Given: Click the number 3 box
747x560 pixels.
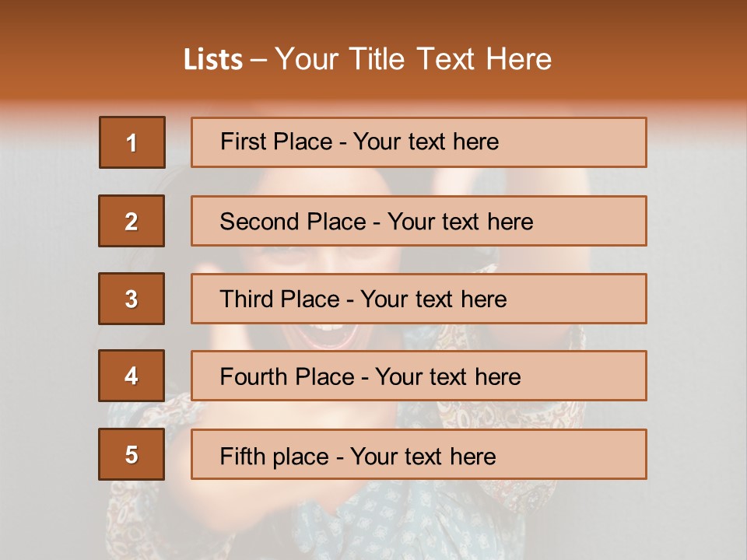Looking at the screenshot, I should [x=132, y=299].
